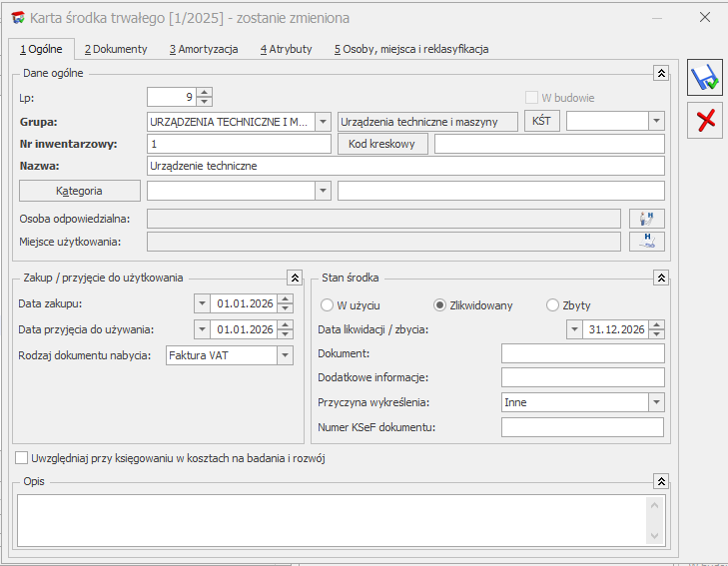Collapse the Stan środka section
This screenshot has width=728, height=566.
pos(661,278)
